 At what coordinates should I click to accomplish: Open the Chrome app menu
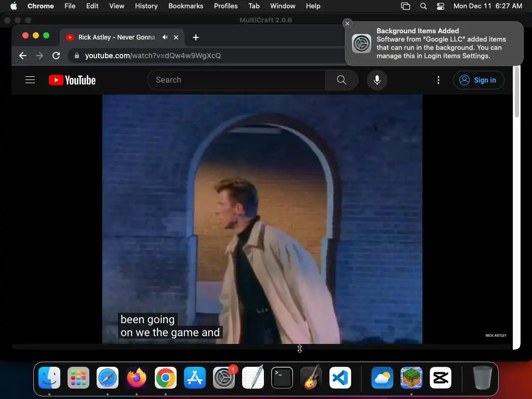(41, 6)
